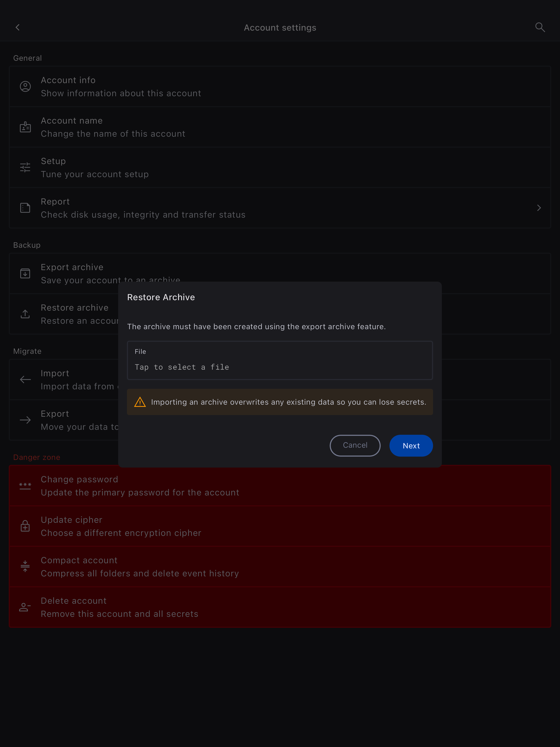Click the Update cipher lock icon
The width and height of the screenshot is (560, 747).
tap(25, 526)
